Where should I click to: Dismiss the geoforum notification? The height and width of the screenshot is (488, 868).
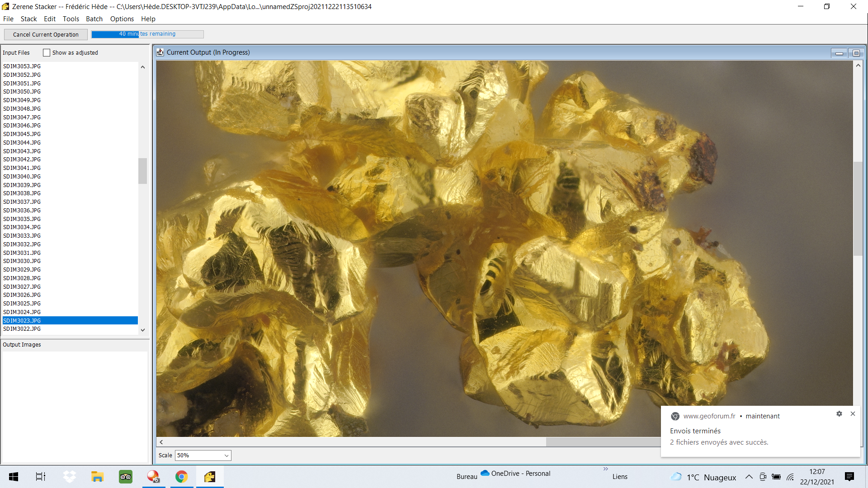click(853, 414)
